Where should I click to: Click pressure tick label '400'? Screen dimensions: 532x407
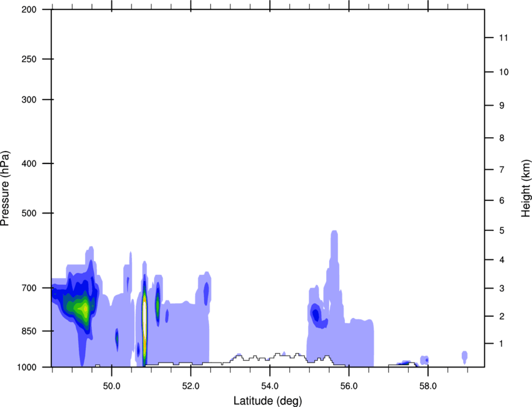click(x=29, y=163)
